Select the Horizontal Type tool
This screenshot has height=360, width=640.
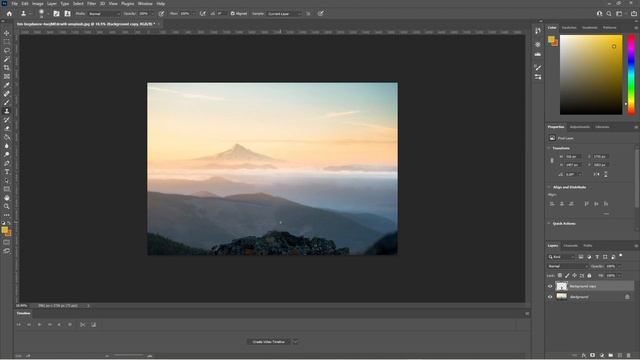click(7, 172)
